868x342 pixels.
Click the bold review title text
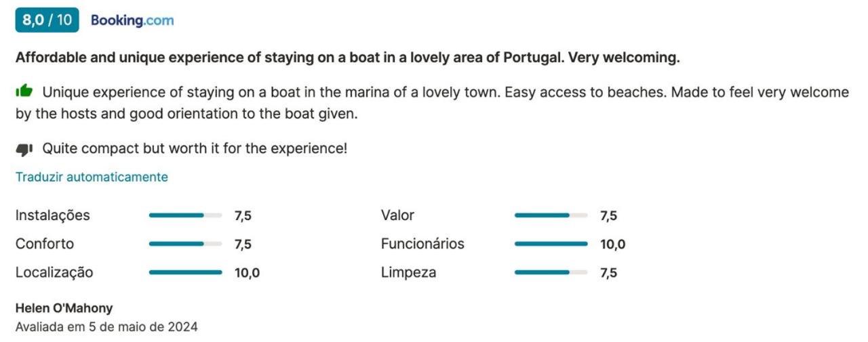coord(347,58)
